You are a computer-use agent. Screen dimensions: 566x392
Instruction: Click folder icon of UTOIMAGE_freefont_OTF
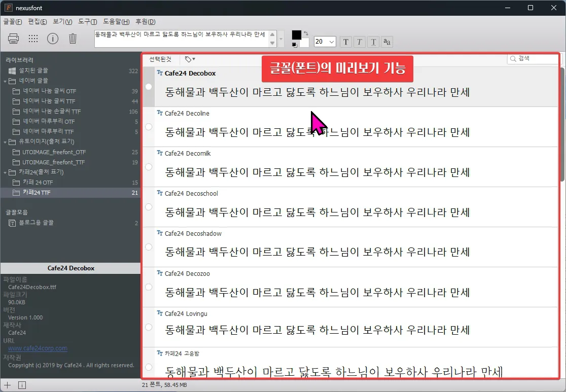[x=16, y=152]
